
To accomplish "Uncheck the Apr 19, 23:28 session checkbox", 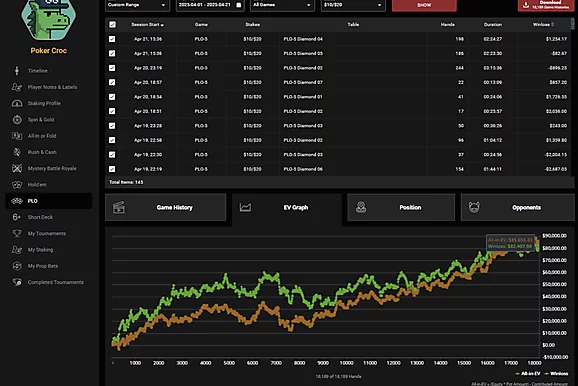I will click(112, 126).
